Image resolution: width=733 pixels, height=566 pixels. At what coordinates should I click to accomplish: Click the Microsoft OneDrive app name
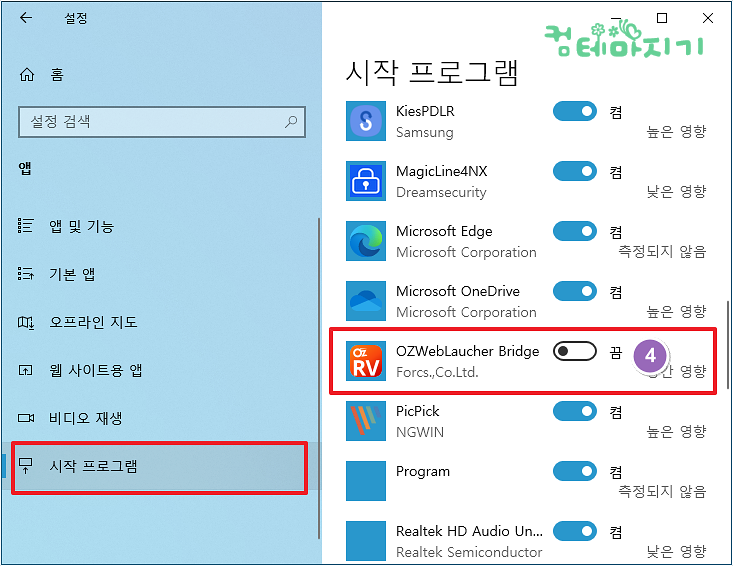(x=458, y=291)
